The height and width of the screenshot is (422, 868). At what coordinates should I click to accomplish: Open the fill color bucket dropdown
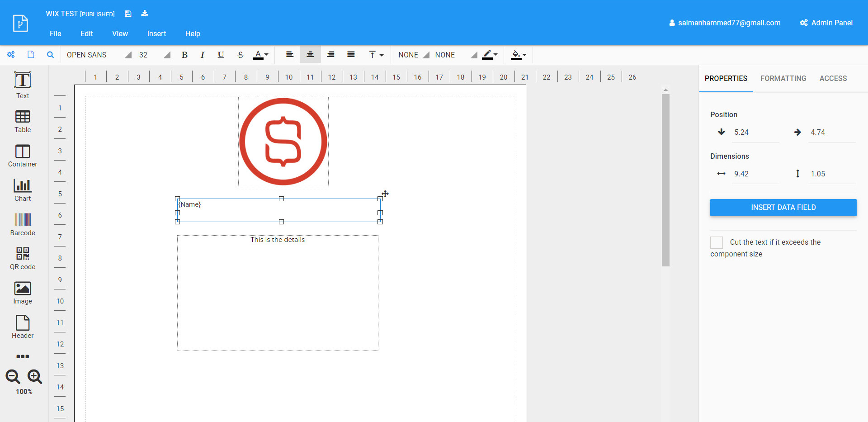point(519,55)
